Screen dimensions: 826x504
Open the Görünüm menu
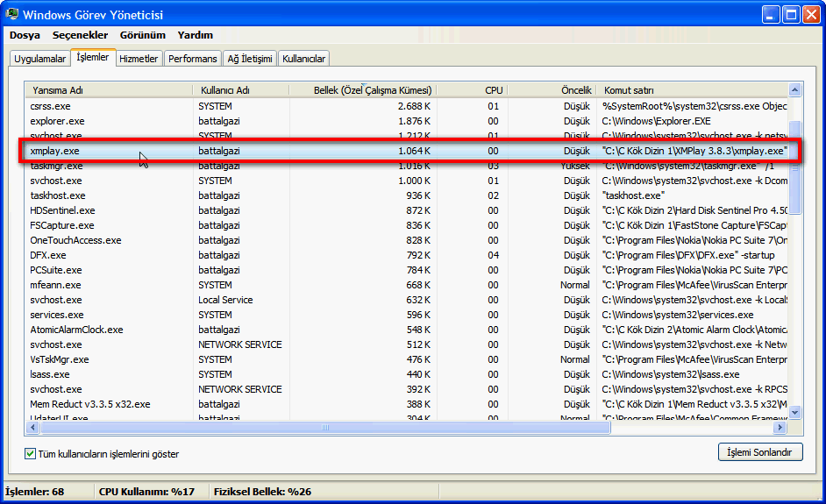coord(143,35)
